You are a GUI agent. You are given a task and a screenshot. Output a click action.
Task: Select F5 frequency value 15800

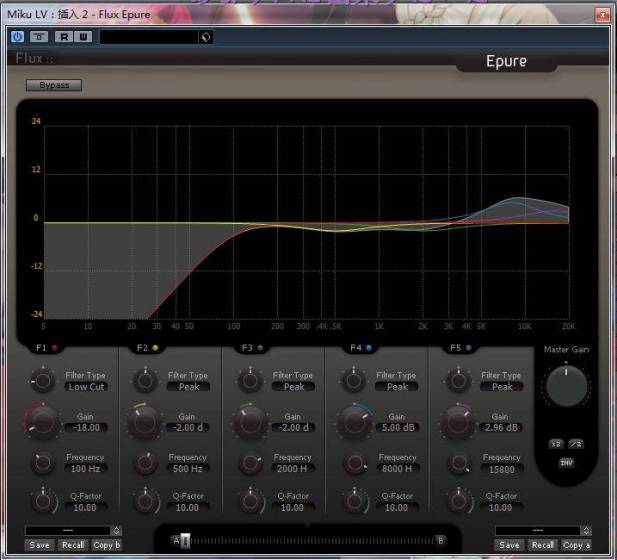[501, 469]
